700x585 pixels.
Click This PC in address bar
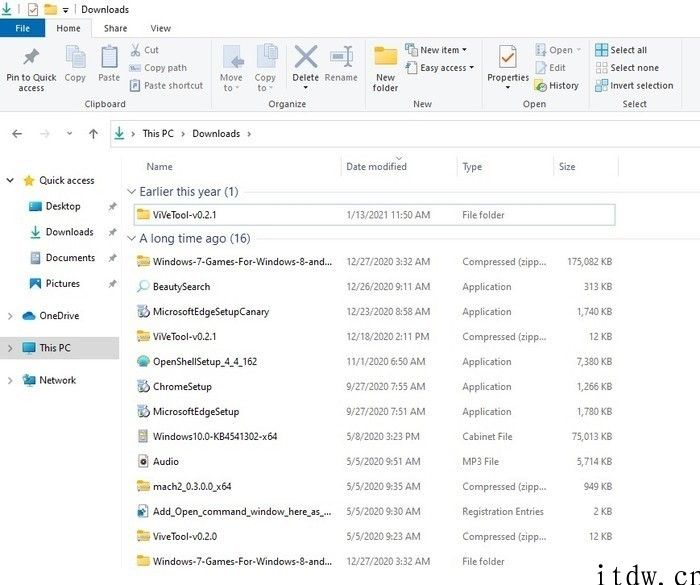[x=158, y=134]
